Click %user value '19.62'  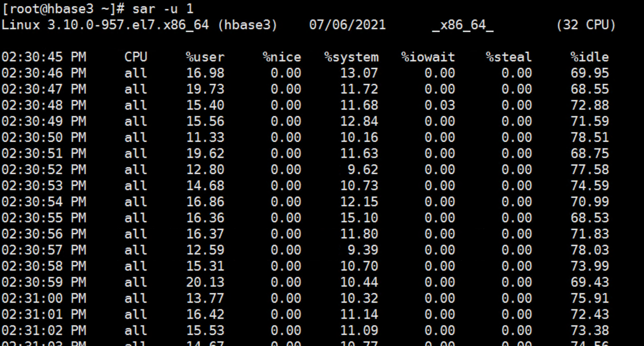(x=205, y=153)
